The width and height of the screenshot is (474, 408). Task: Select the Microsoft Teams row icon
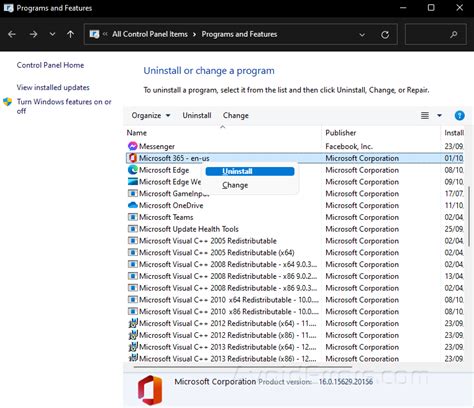tap(133, 217)
